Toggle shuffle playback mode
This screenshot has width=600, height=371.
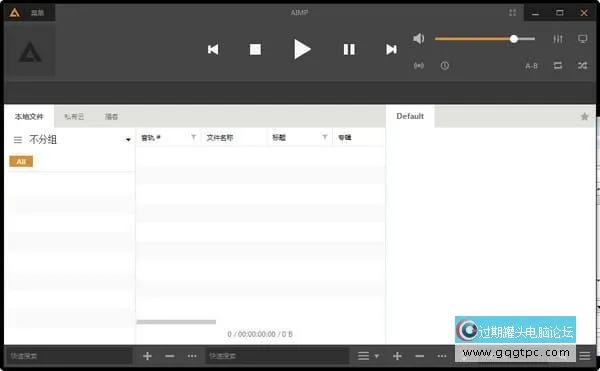pyautogui.click(x=582, y=66)
